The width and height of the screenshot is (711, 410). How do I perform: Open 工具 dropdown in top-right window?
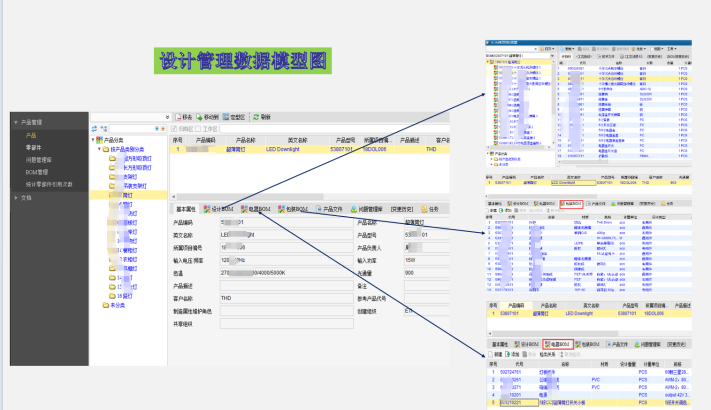(672, 49)
